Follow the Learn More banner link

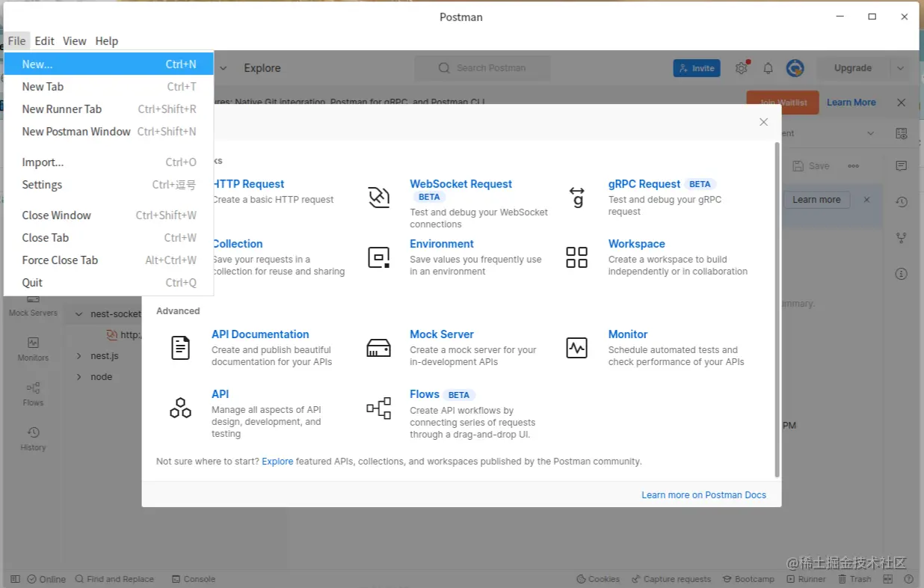(851, 102)
